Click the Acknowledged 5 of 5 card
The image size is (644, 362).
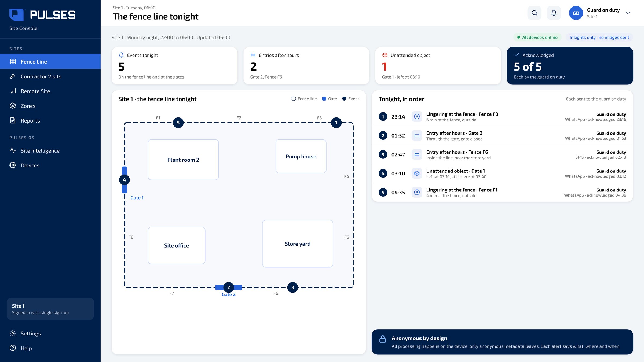(x=570, y=66)
